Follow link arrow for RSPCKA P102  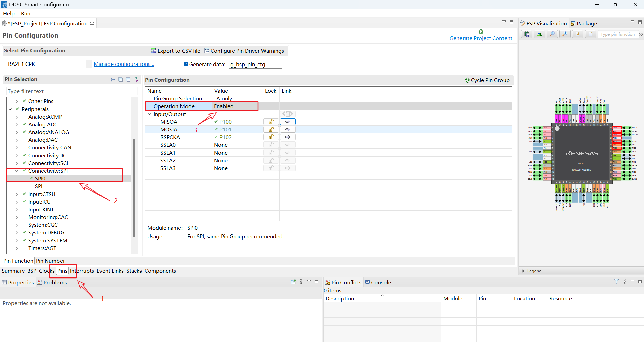point(288,137)
